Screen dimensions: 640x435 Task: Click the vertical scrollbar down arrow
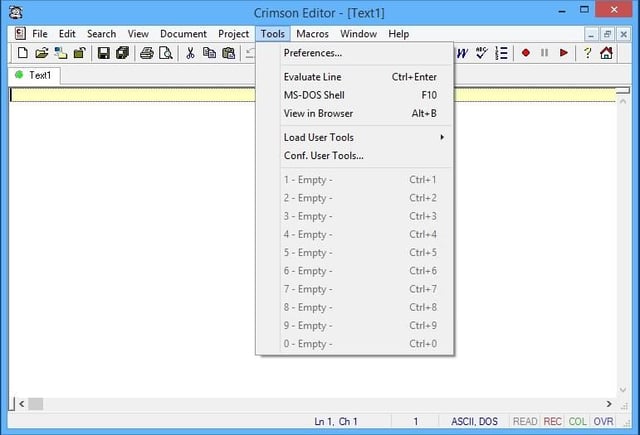(x=623, y=390)
